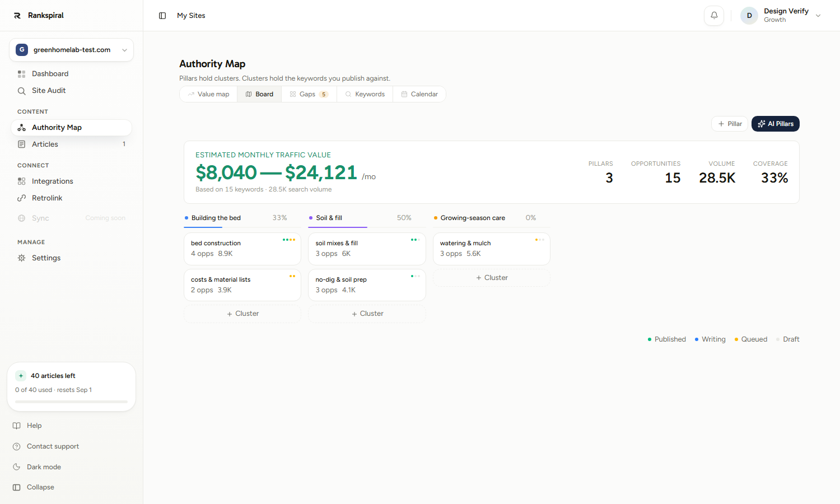Click the Dark mode moon icon
The image size is (840, 504).
coord(17,467)
